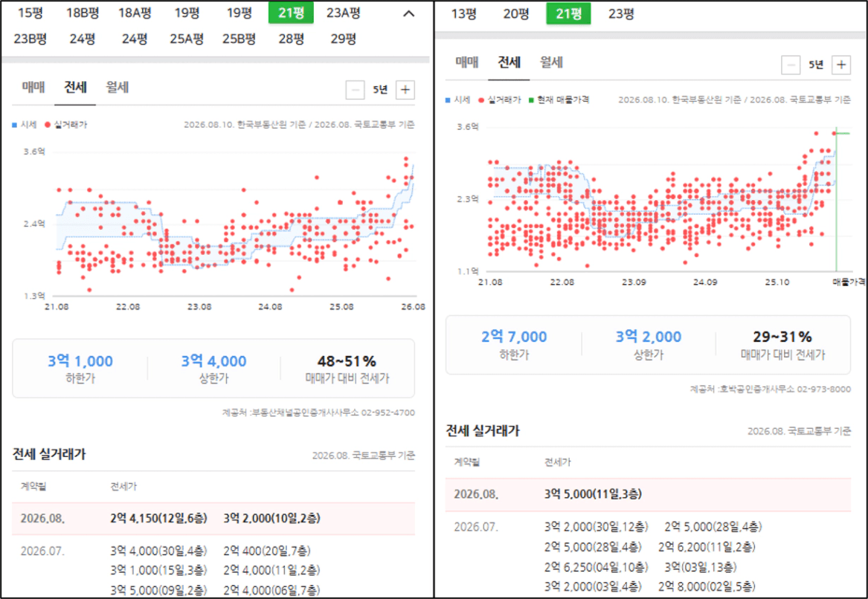Select the 3억 5,000(09일,2층) transaction
Image resolution: width=868 pixels, height=599 pixels.
pos(159,590)
